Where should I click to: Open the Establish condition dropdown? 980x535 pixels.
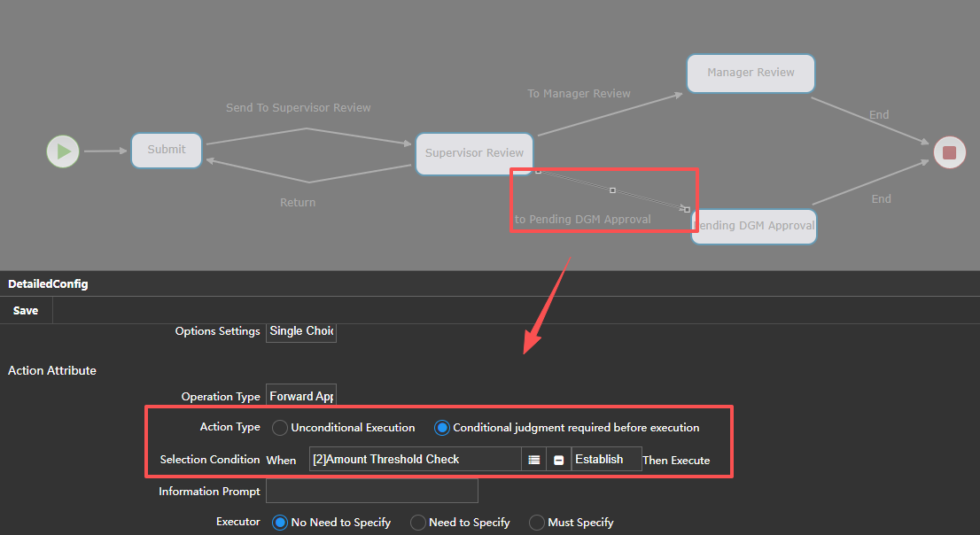[x=606, y=460]
